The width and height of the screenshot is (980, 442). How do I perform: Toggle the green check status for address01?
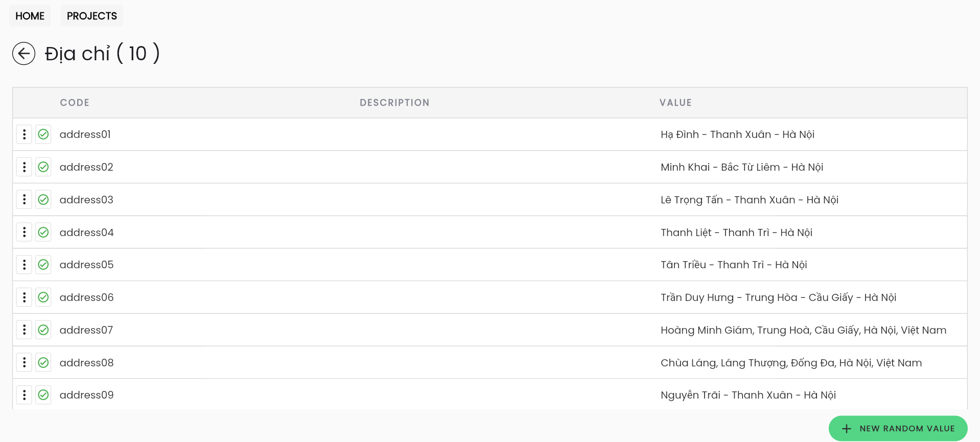tap(43, 134)
